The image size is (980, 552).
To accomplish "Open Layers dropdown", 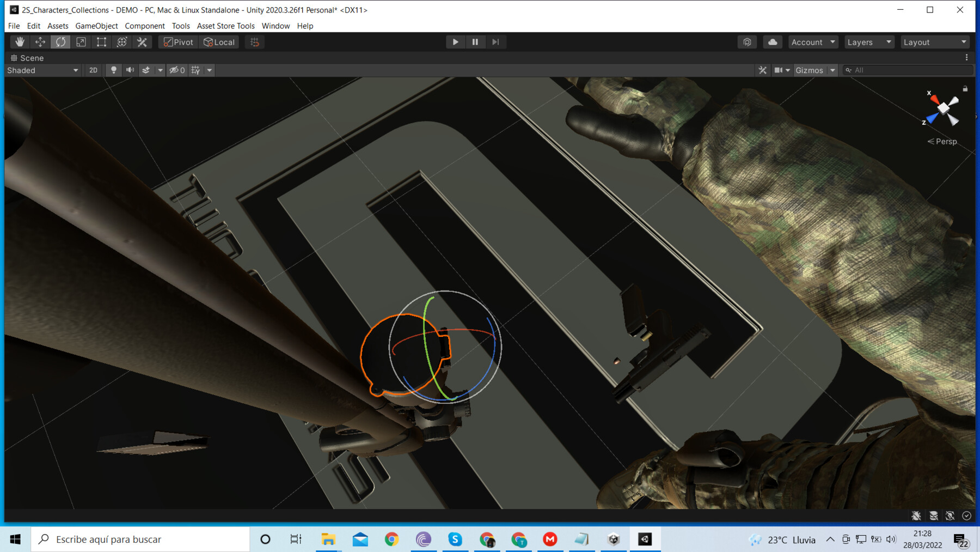I will point(869,42).
